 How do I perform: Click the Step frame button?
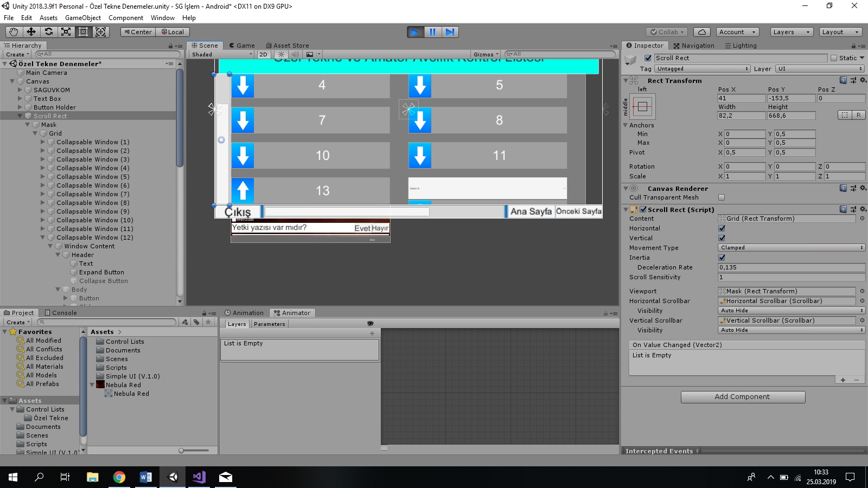(x=450, y=32)
